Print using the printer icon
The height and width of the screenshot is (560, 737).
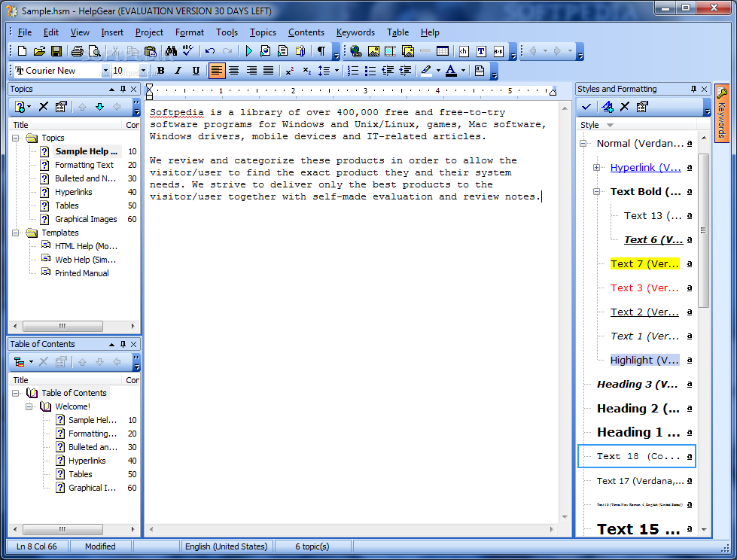click(77, 51)
